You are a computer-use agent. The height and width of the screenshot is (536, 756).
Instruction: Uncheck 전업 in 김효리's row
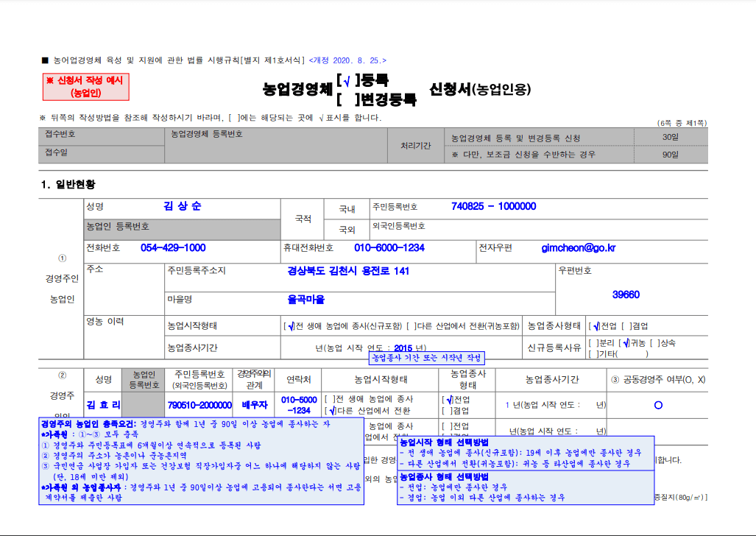450,399
